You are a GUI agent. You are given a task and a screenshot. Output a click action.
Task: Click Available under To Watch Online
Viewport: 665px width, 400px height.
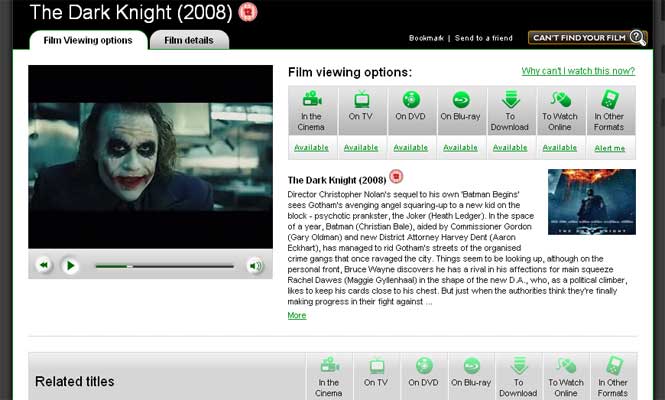[x=559, y=148]
